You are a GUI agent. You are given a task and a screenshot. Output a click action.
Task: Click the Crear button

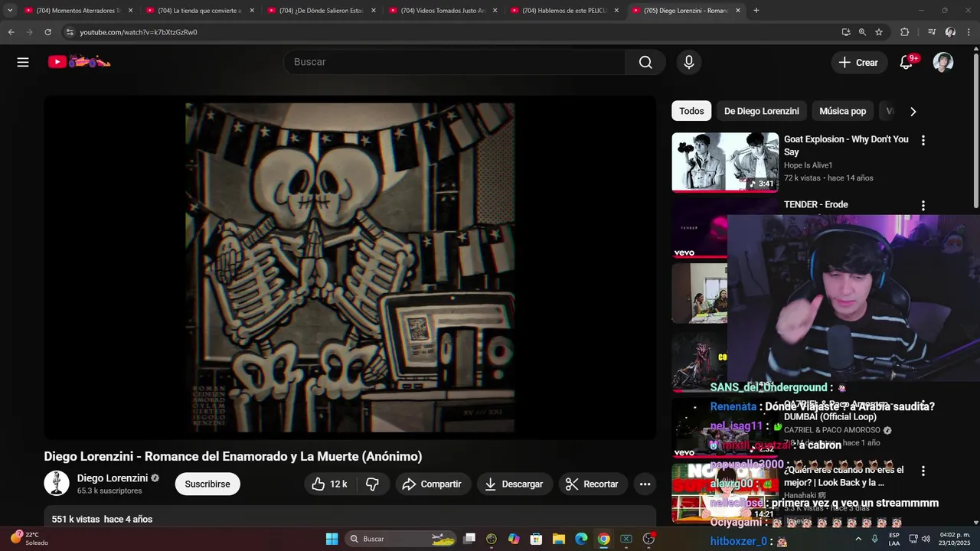[858, 62]
